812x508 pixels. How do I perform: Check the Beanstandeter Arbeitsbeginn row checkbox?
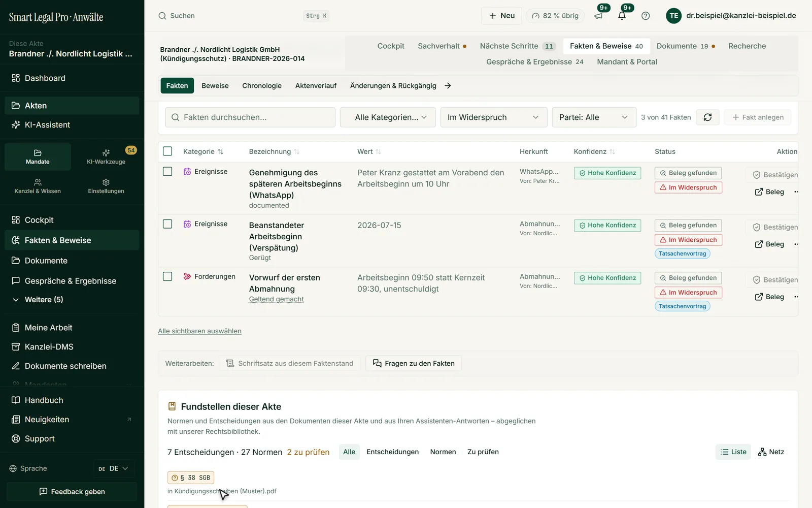pos(167,224)
